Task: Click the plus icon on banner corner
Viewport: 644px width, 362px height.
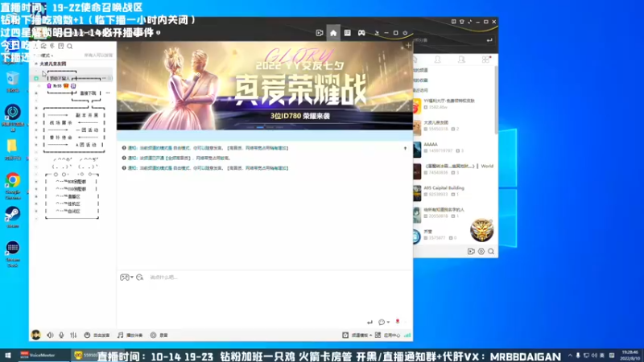Action: (x=408, y=46)
